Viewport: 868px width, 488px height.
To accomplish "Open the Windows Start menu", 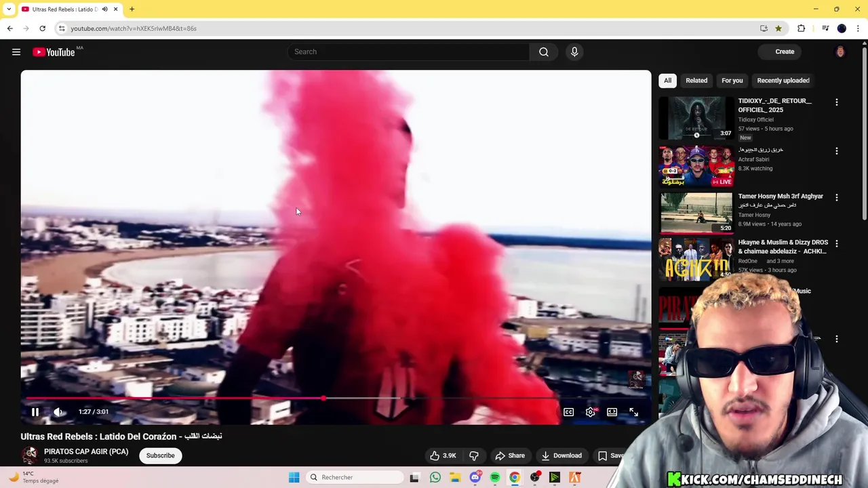I will [294, 477].
